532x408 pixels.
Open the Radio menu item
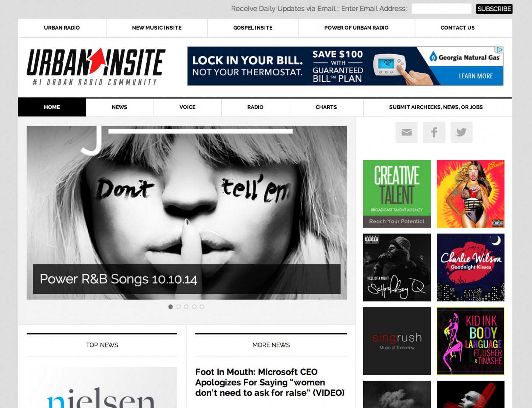[x=255, y=107]
